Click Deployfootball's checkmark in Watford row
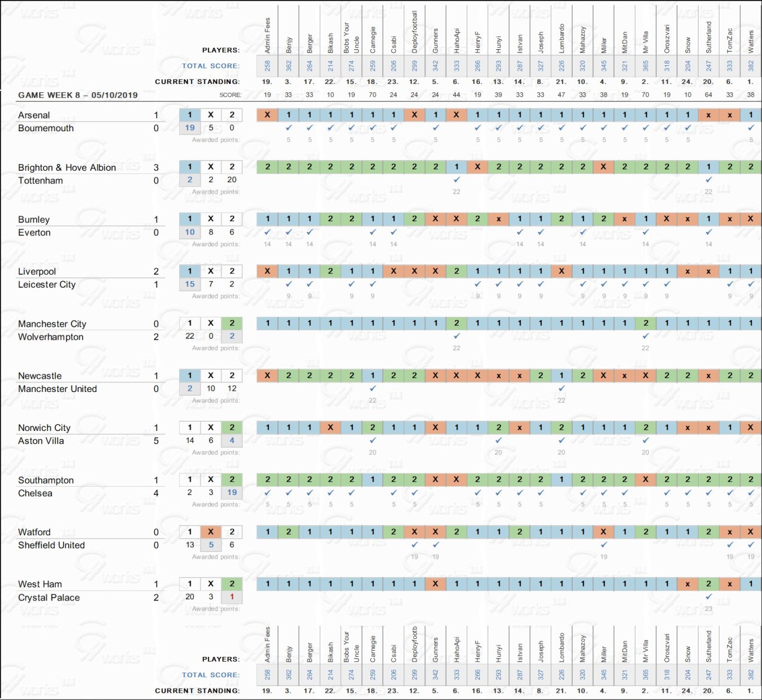Image resolution: width=762 pixels, height=700 pixels. coord(415,545)
